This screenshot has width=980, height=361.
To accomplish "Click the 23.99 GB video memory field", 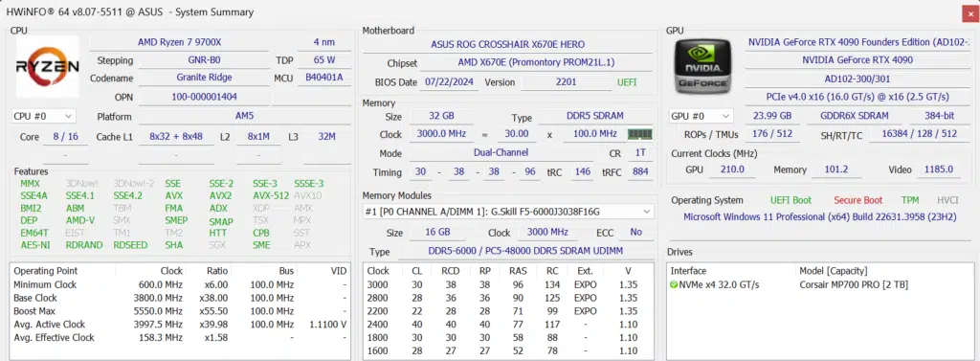I will [772, 116].
